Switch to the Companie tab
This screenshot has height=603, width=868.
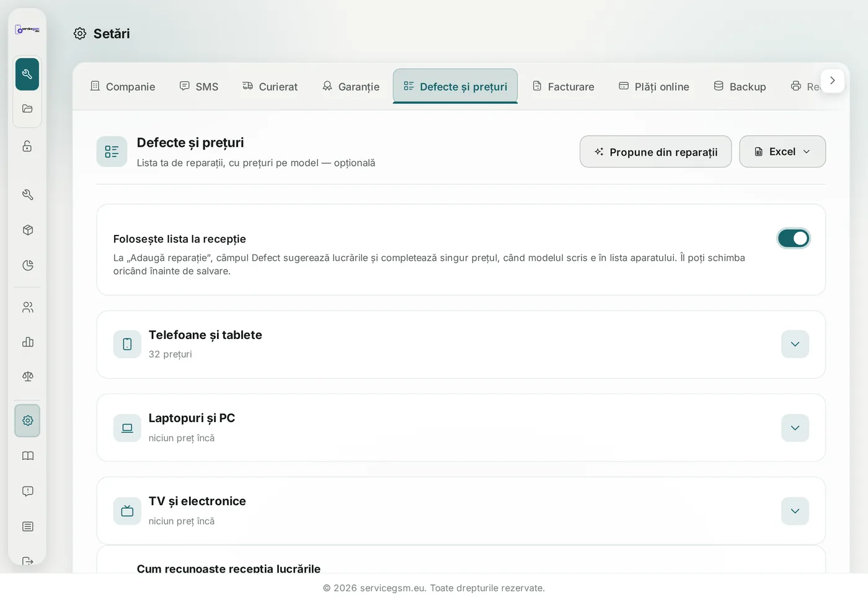tap(123, 87)
